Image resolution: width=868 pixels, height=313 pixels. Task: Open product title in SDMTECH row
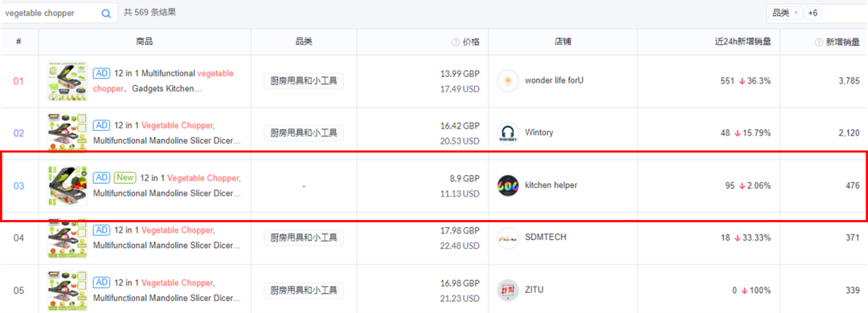167,238
